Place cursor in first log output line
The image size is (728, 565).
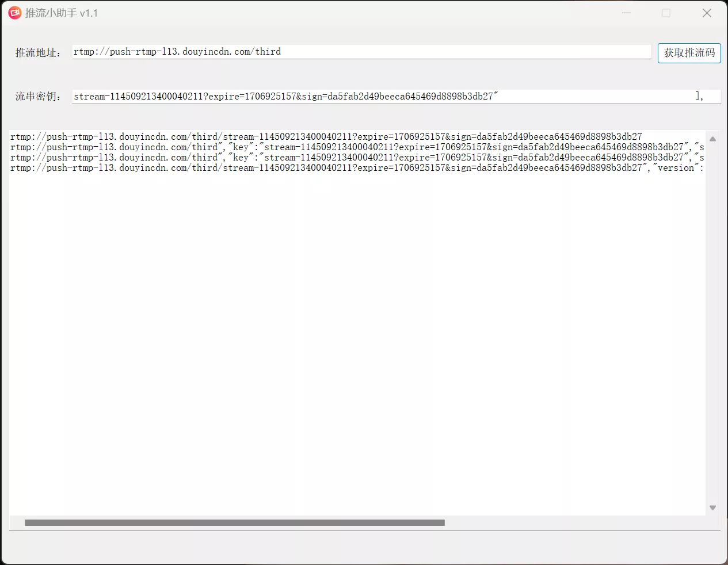(x=326, y=137)
